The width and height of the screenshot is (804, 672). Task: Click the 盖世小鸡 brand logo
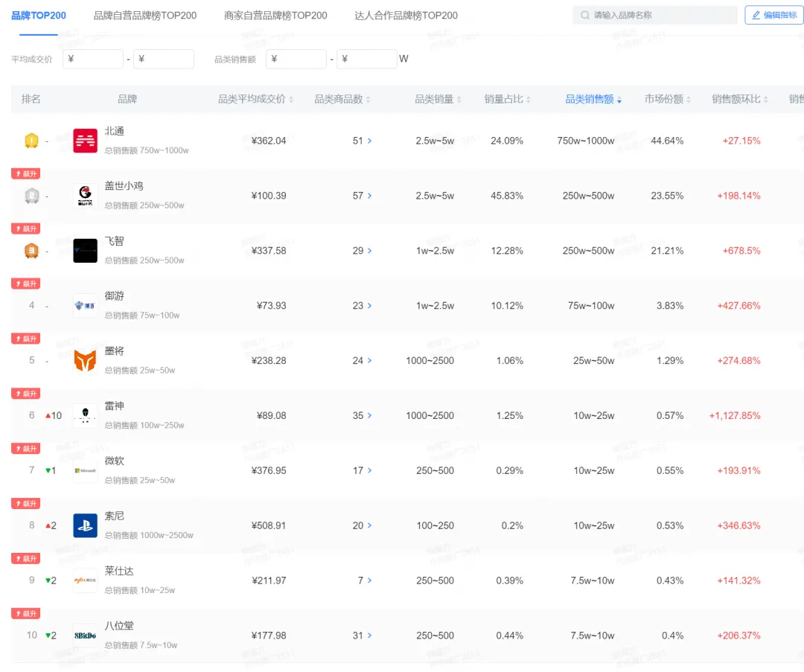pyautogui.click(x=86, y=196)
